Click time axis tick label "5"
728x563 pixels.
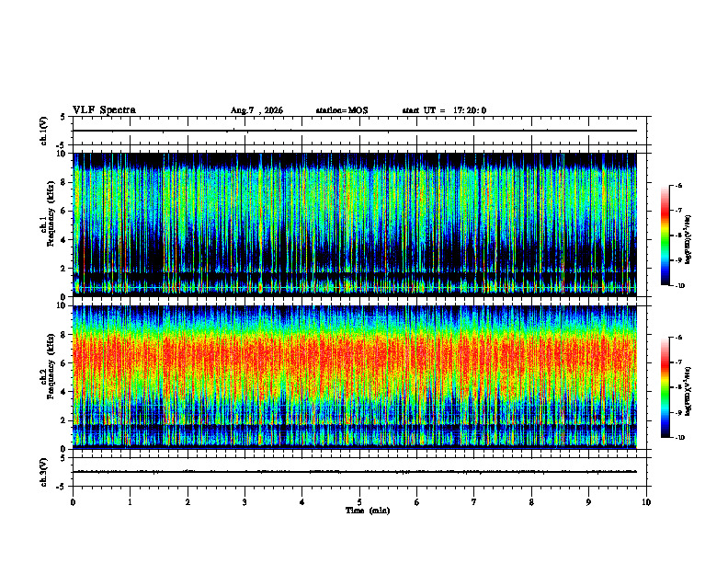pyautogui.click(x=359, y=502)
